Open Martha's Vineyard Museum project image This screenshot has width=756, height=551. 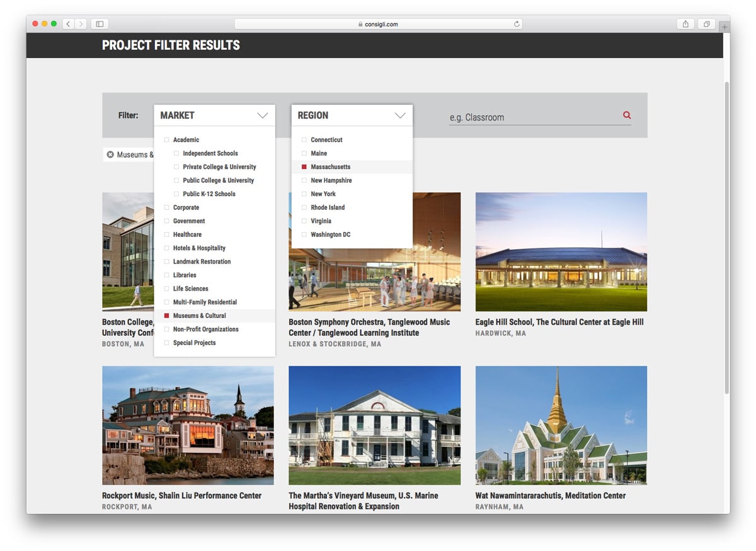coord(374,426)
